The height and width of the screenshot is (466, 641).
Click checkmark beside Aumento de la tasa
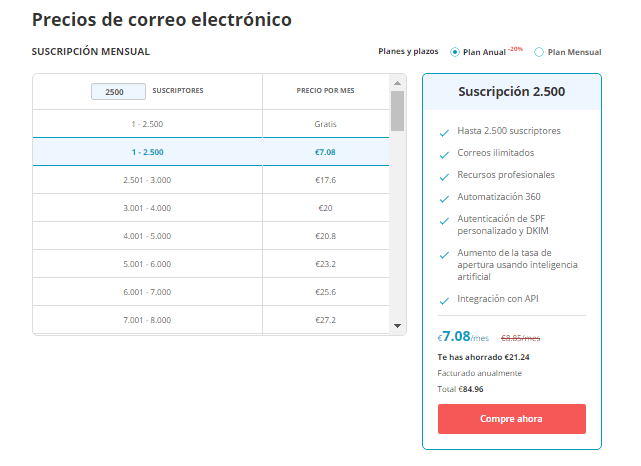(x=444, y=253)
